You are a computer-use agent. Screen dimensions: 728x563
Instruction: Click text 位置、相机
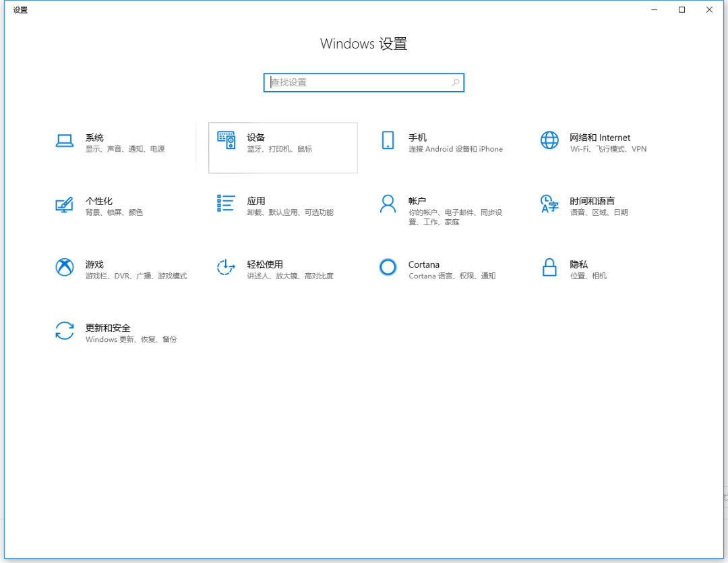[588, 276]
